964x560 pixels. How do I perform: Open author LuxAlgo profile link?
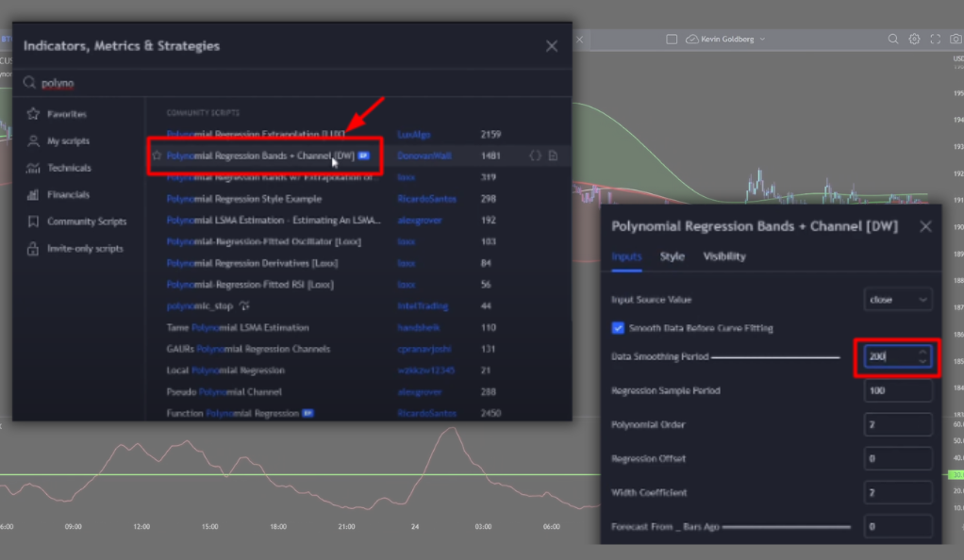(x=414, y=134)
